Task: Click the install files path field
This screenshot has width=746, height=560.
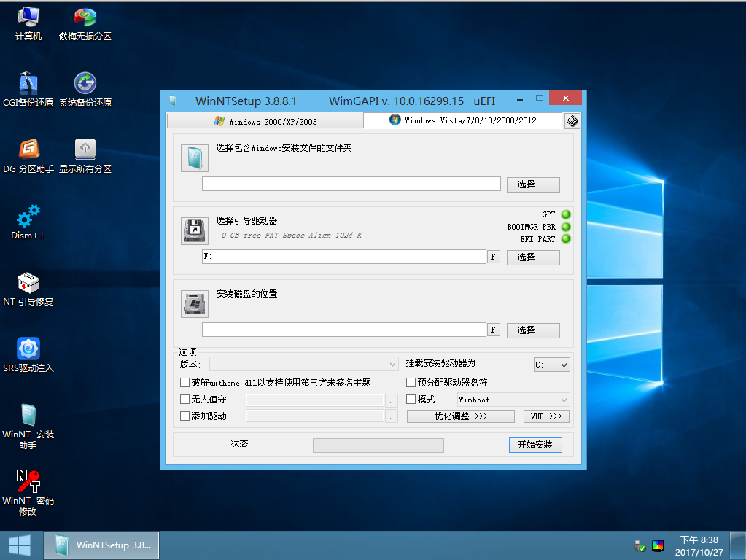Action: coord(351,184)
